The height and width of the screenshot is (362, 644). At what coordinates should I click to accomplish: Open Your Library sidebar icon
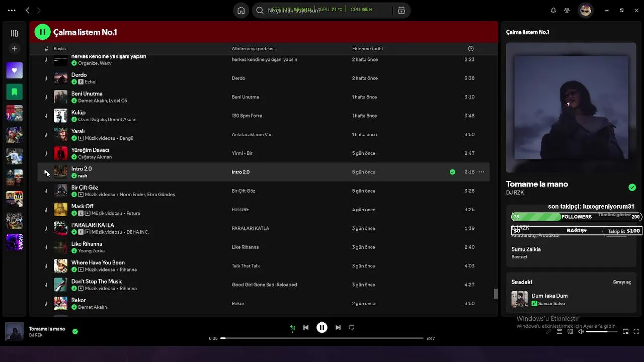pyautogui.click(x=14, y=33)
